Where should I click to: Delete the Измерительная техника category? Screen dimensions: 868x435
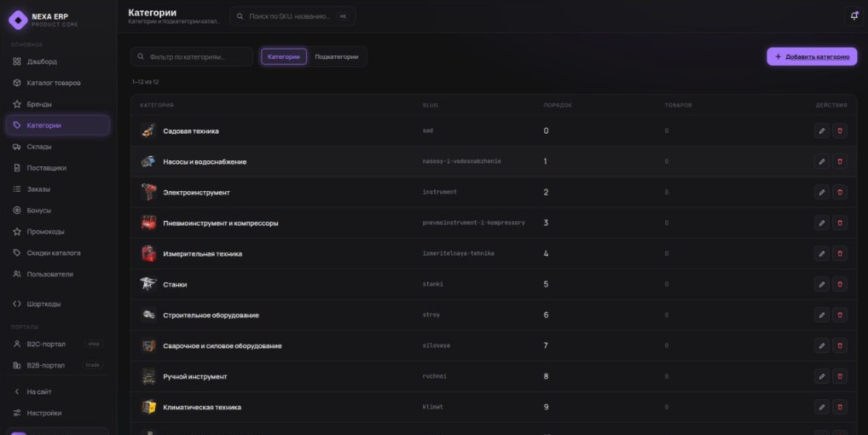click(840, 253)
